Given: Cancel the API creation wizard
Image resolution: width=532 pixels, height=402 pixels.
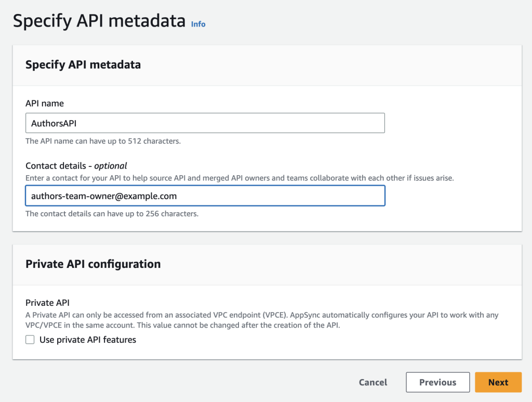Looking at the screenshot, I should click(x=373, y=382).
